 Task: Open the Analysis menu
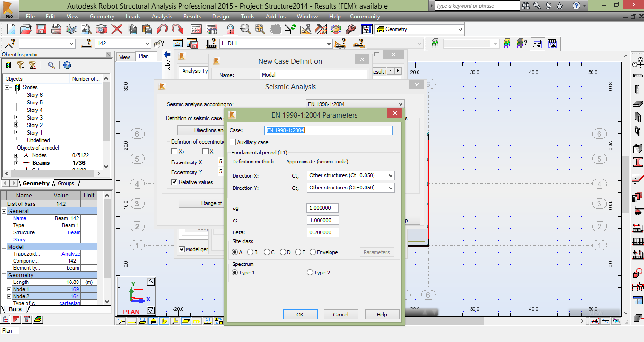coord(162,16)
